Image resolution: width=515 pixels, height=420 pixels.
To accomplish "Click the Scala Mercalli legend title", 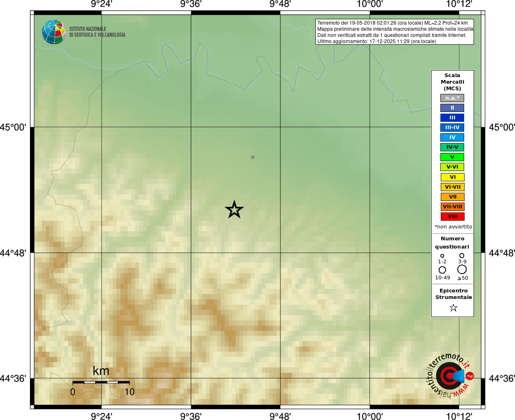I will pos(452,82).
